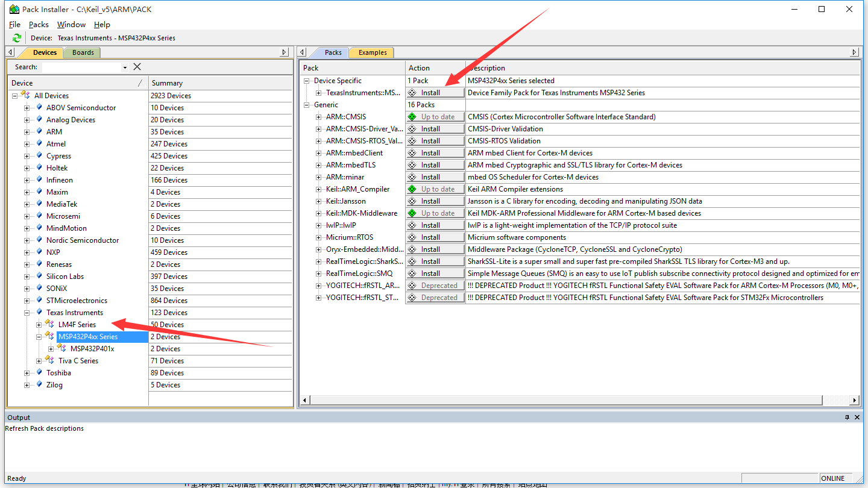Sort by the Device column header
868x488 pixels.
78,83
